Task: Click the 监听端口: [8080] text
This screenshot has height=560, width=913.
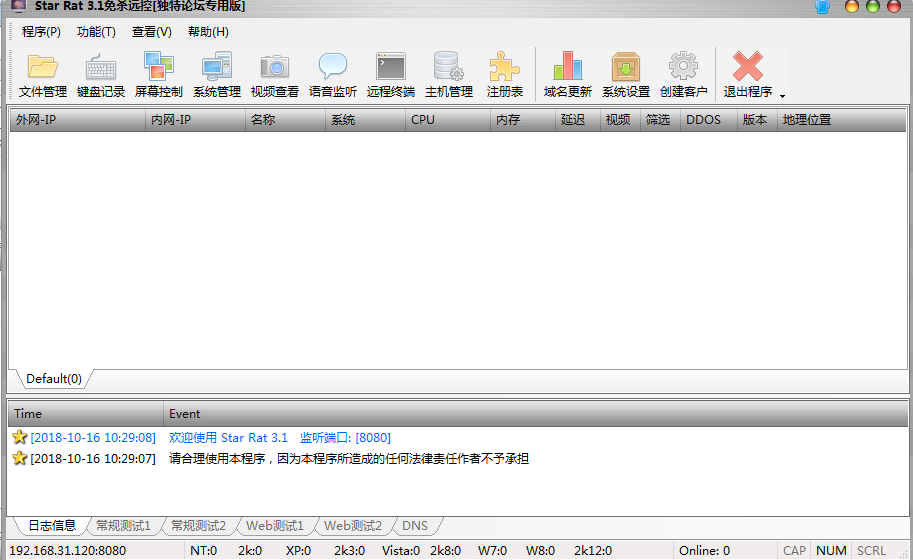Action: pyautogui.click(x=345, y=438)
